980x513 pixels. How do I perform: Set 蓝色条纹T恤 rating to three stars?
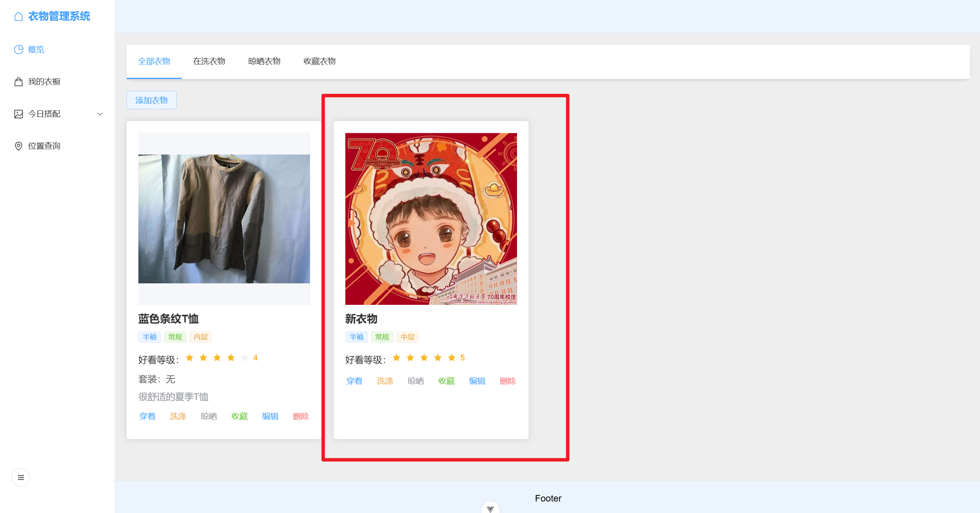tap(217, 358)
